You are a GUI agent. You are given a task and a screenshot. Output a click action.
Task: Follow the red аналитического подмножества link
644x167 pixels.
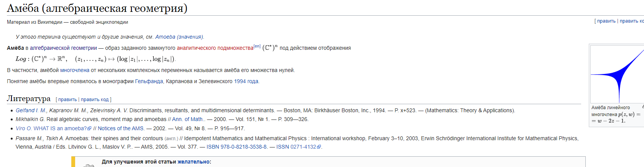pos(215,48)
